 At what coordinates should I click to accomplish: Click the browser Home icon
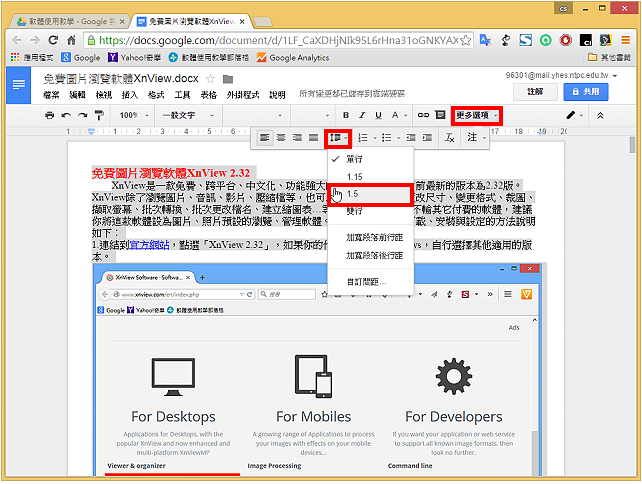pos(72,40)
